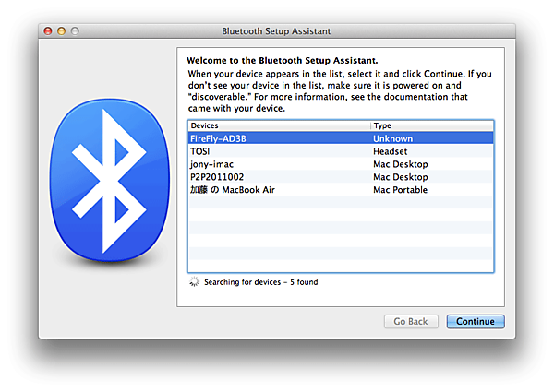
Task: Click the empty area below listed devices
Action: click(x=340, y=235)
